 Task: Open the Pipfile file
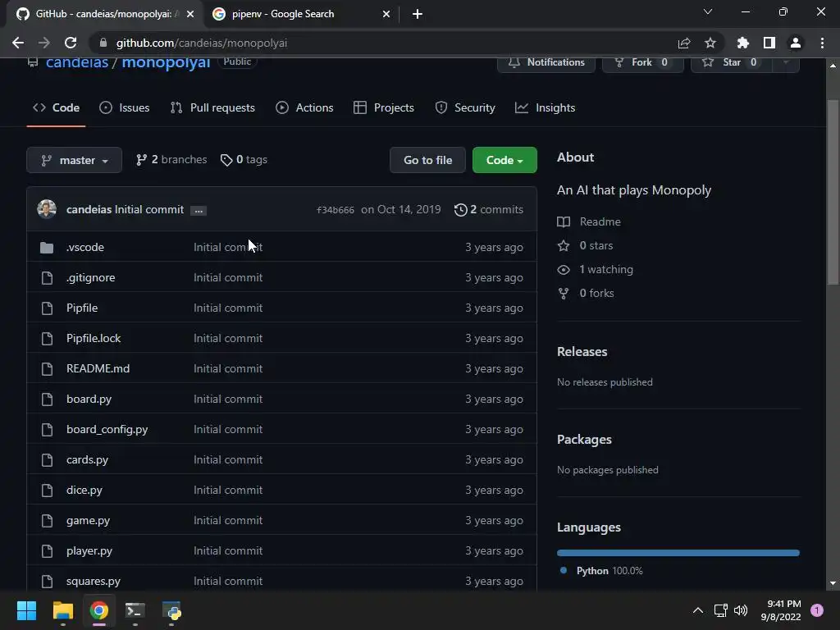click(82, 308)
